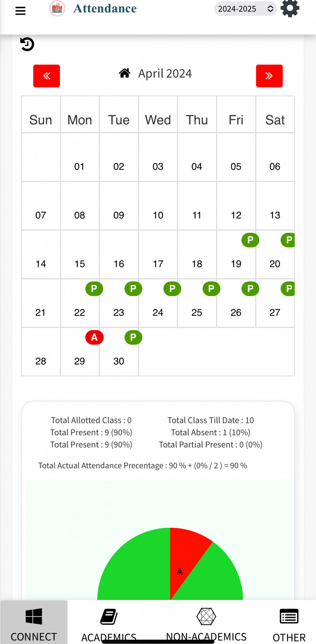Viewport: 316px width, 644px height.
Task: Switch to the Connect tab
Action: [34, 623]
